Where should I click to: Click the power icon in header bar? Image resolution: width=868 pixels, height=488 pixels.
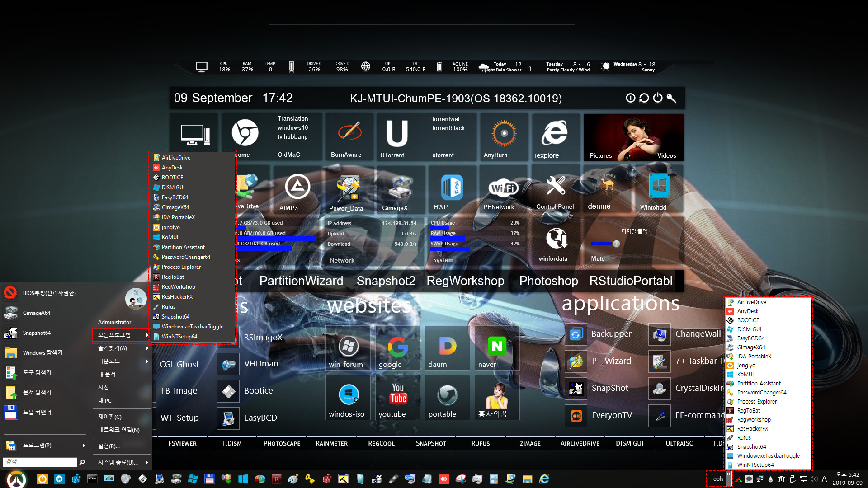point(658,98)
